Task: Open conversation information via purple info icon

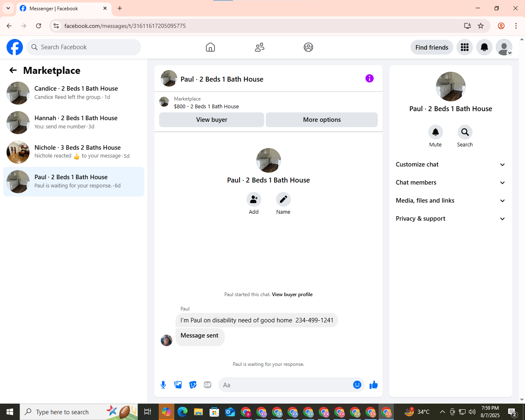Action: (x=370, y=78)
